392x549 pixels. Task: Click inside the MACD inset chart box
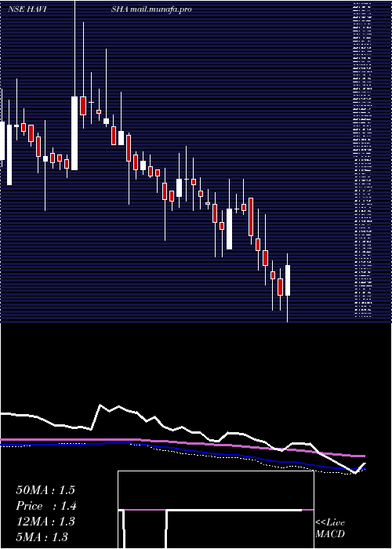[x=216, y=510]
